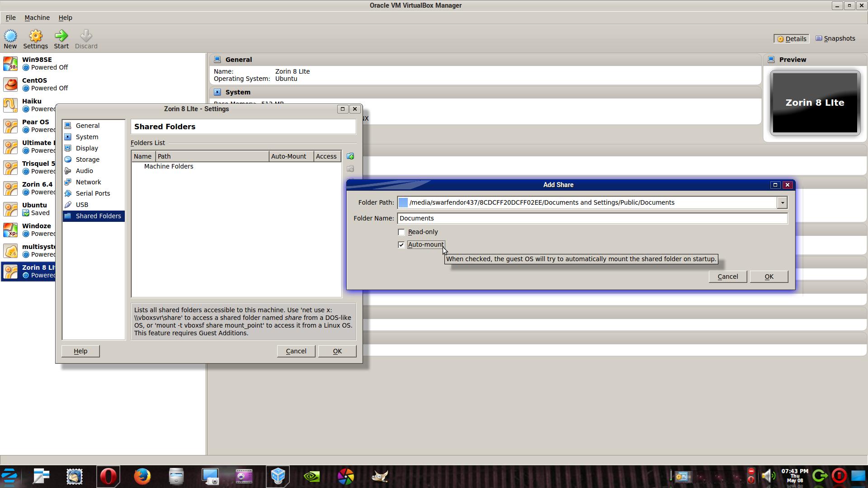The height and width of the screenshot is (488, 868).
Task: Open the Help menu in the menu bar
Action: click(65, 18)
